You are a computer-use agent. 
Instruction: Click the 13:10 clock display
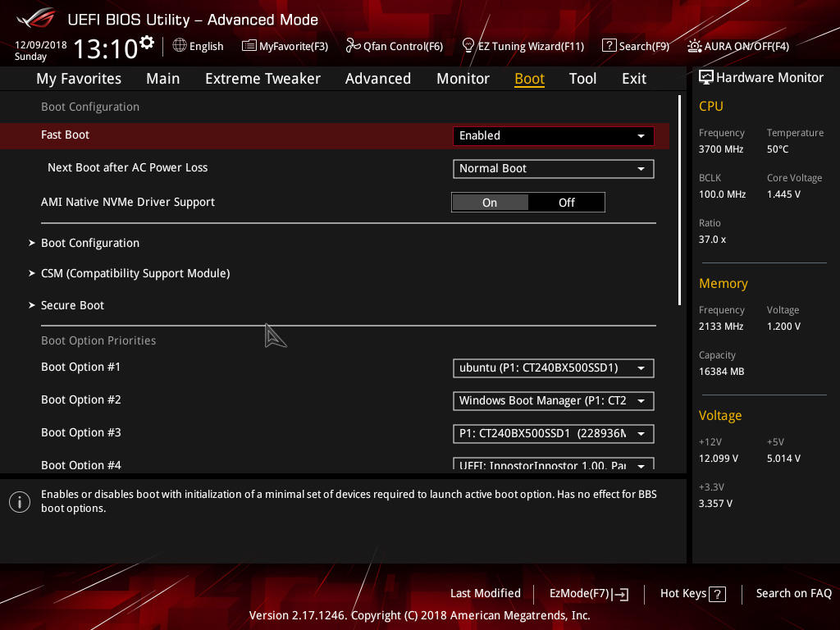tap(106, 48)
